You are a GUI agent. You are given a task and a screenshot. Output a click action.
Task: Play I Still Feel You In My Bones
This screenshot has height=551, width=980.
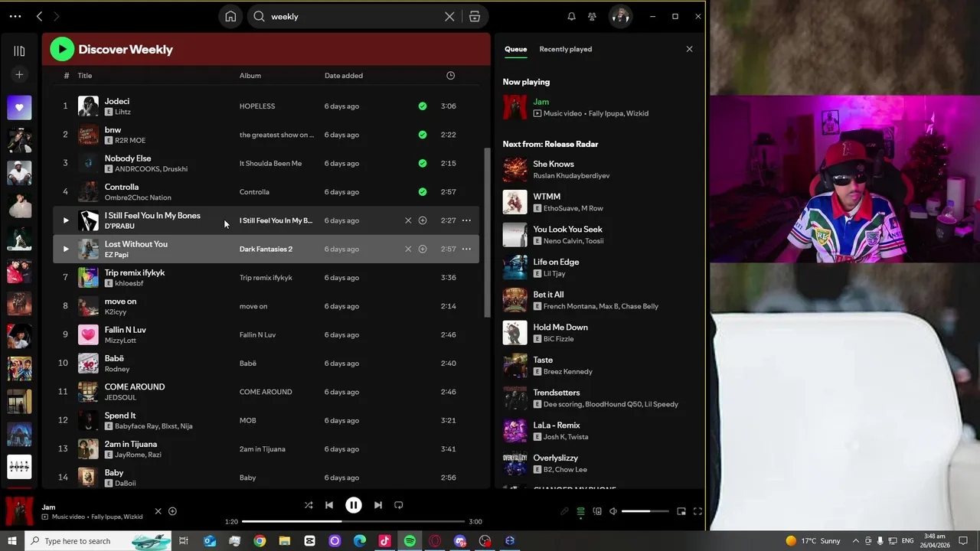click(x=65, y=220)
